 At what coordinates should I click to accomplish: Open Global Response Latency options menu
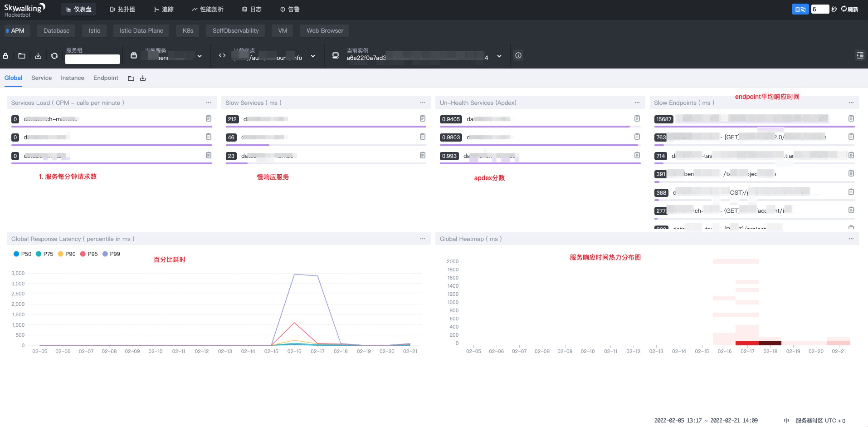423,239
